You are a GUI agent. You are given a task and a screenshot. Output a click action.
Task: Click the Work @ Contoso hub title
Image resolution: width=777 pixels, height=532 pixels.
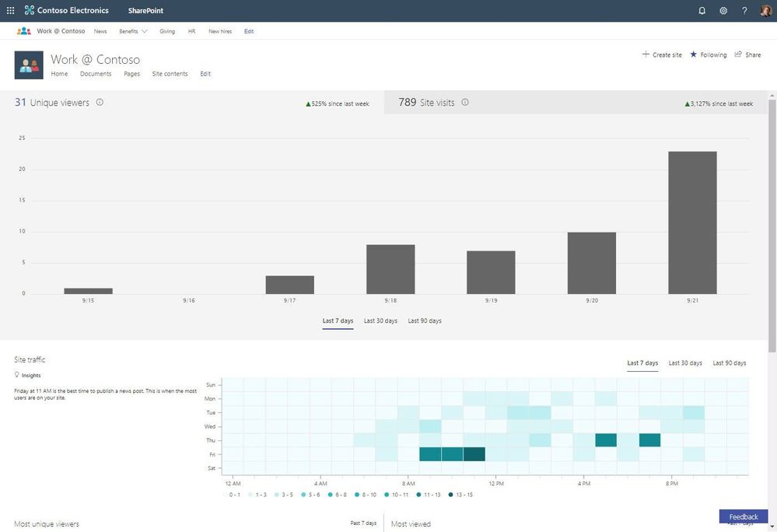point(61,31)
